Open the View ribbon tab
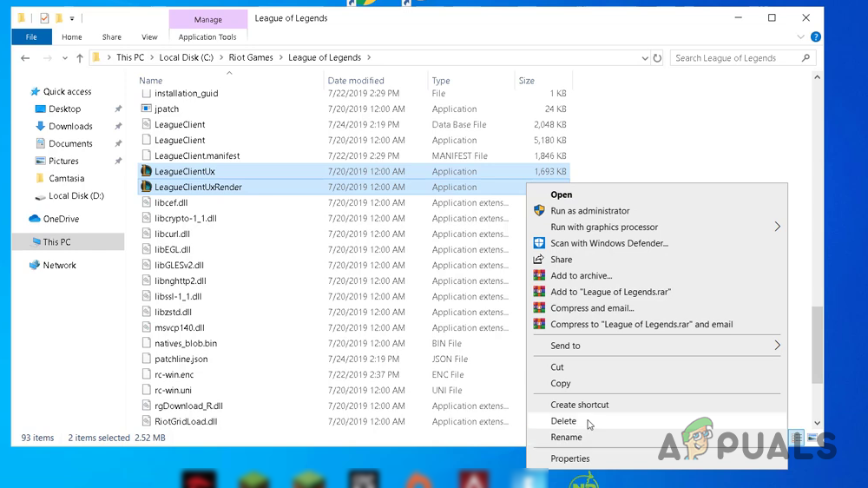The height and width of the screenshot is (488, 868). [x=149, y=37]
